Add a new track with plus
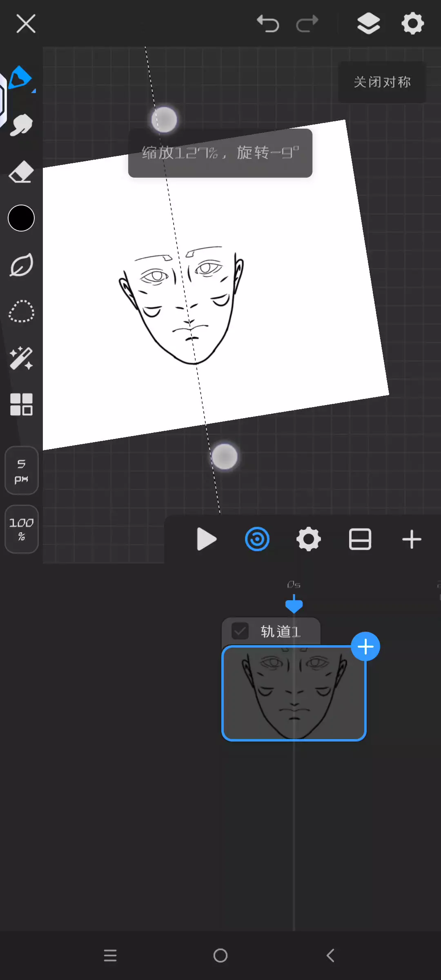Screen dimensions: 441x980 [412, 539]
